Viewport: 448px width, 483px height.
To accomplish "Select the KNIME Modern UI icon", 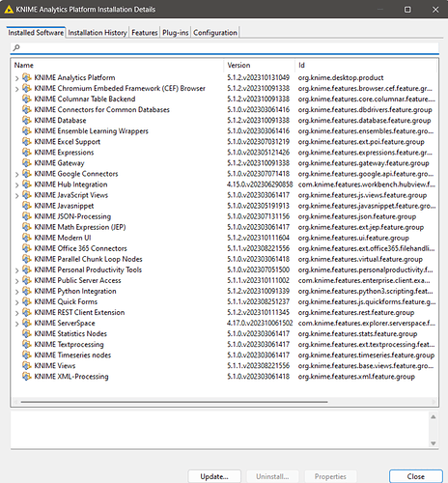I will [27, 238].
